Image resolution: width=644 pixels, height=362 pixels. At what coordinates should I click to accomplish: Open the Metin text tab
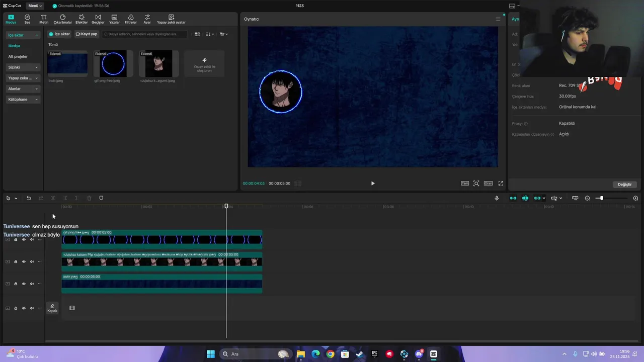(44, 19)
